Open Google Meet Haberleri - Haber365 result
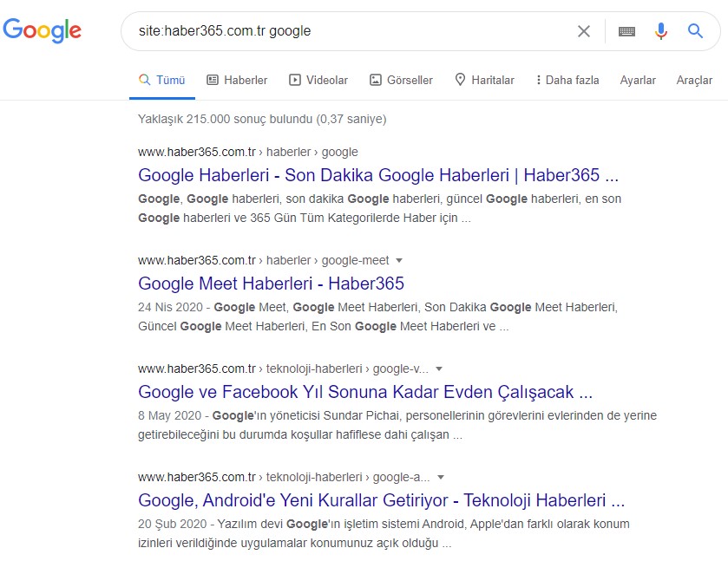Viewport: 728px width, 561px height. tap(271, 284)
